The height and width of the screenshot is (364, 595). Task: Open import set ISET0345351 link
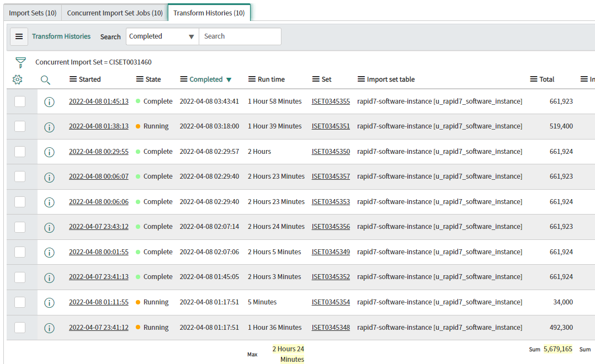pos(331,126)
